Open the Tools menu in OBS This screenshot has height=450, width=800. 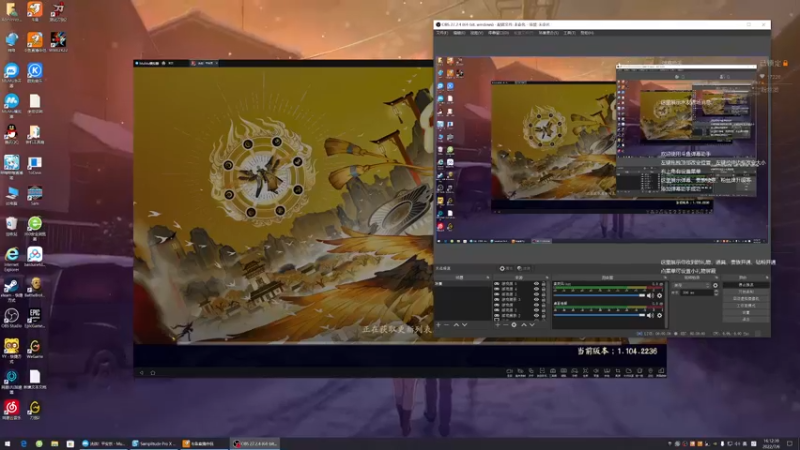[569, 33]
